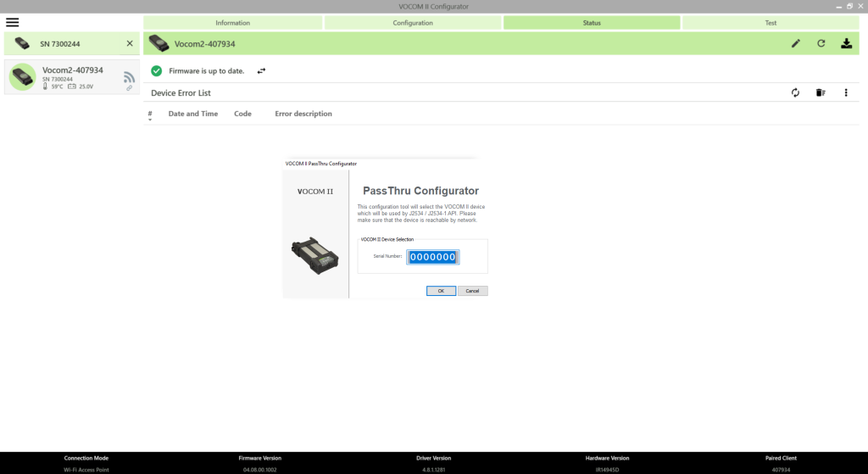The image size is (868, 474).
Task: Switch to the Configuration tab
Action: tap(413, 23)
